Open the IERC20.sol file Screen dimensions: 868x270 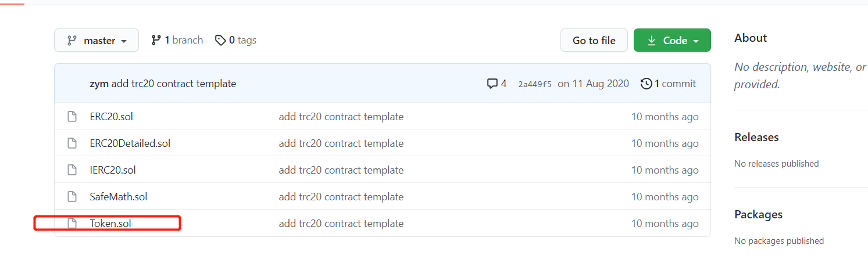[x=113, y=170]
